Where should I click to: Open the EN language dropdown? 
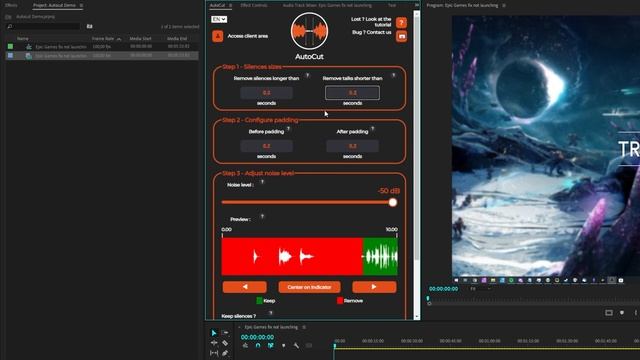click(x=219, y=19)
